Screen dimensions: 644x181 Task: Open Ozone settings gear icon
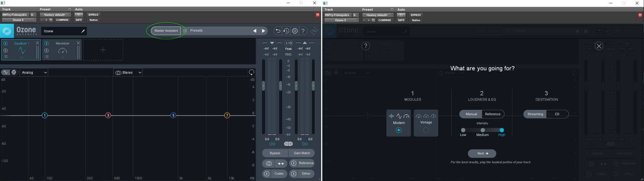[295, 31]
